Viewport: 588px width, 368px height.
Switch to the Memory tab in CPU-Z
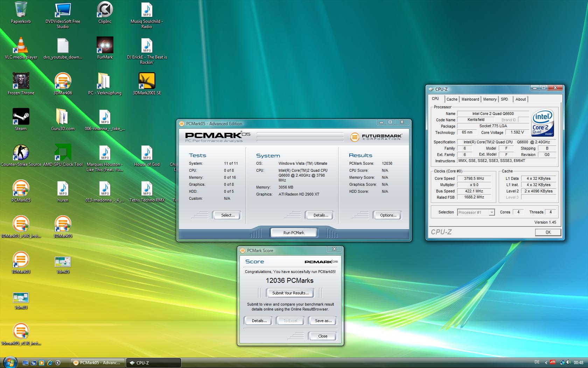(490, 99)
